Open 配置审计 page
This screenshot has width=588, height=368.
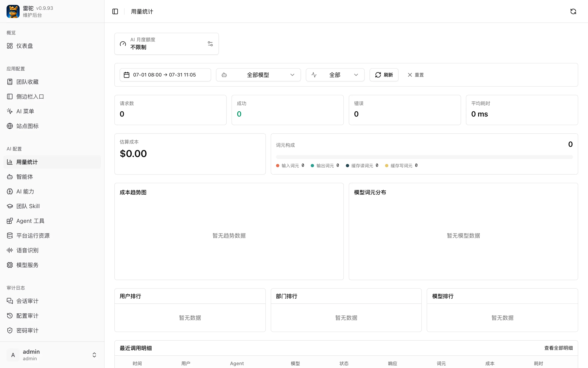52,316
